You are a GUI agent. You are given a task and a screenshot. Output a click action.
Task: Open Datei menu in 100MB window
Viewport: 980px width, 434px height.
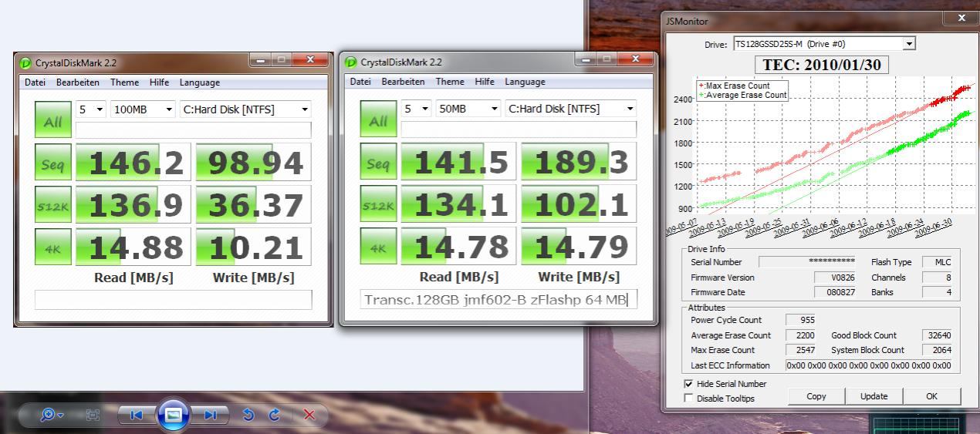pos(35,82)
